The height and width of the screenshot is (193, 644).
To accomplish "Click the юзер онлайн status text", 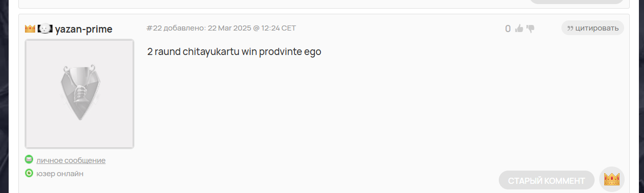I will tap(60, 174).
